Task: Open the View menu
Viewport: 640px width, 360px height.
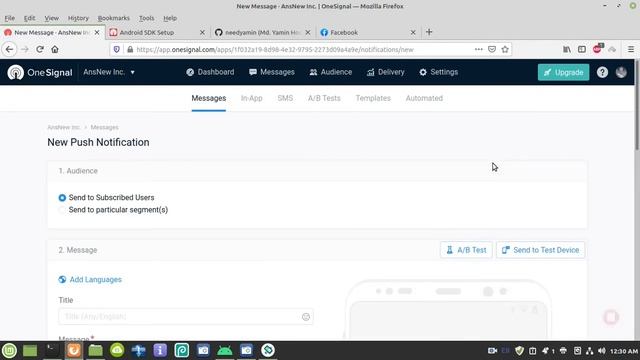Action: [x=51, y=18]
